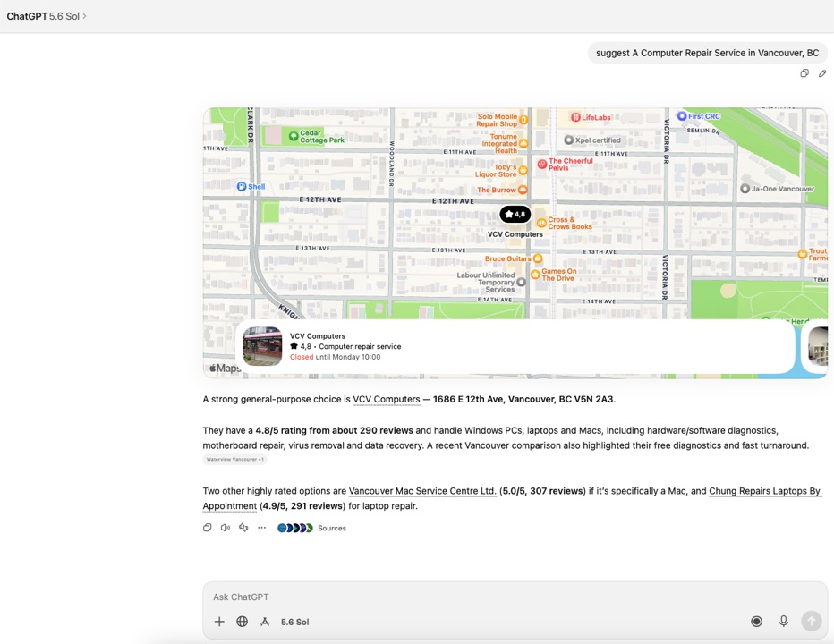Select '4.8/5 rating from about 290 reviews'

tap(334, 430)
